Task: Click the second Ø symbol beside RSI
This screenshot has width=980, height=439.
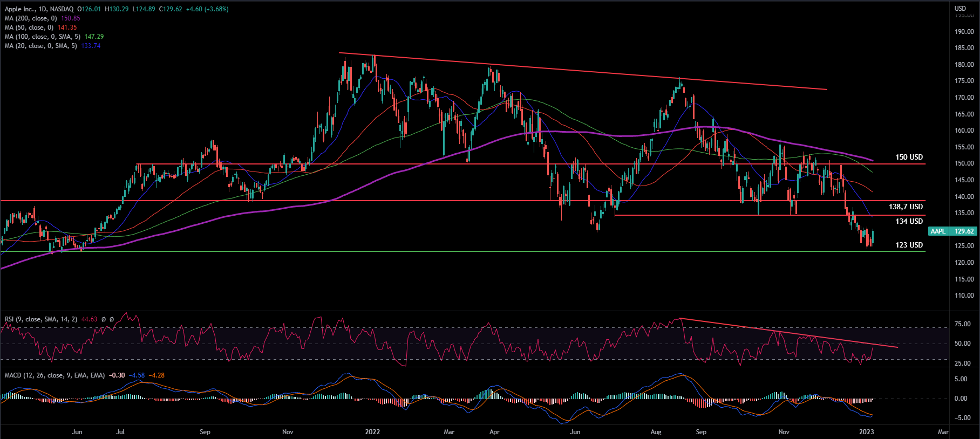Action: (x=112, y=319)
